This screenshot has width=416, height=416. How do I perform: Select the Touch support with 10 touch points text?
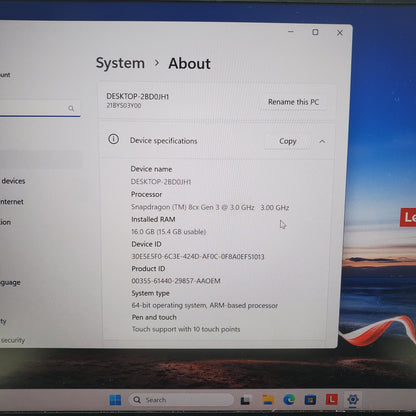186,329
